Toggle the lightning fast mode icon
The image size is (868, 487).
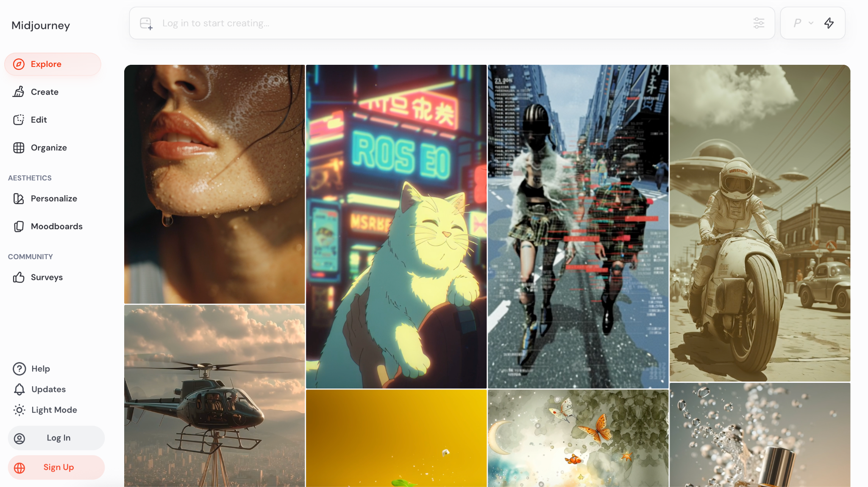coord(829,23)
